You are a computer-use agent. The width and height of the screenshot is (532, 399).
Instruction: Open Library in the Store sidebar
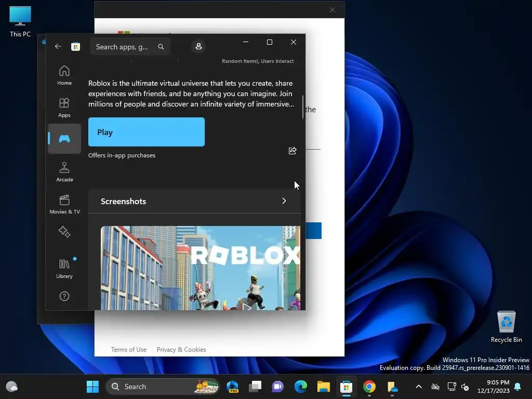coord(64,269)
